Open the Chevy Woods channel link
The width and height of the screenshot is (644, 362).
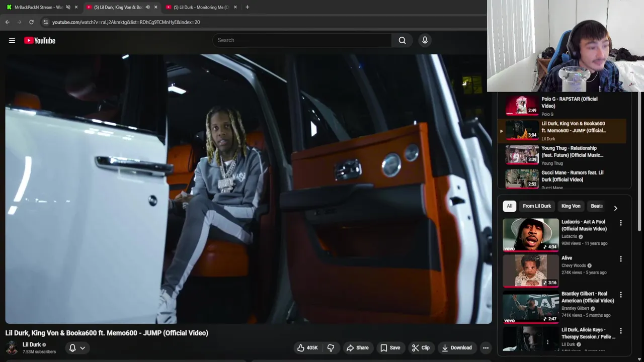point(574,265)
